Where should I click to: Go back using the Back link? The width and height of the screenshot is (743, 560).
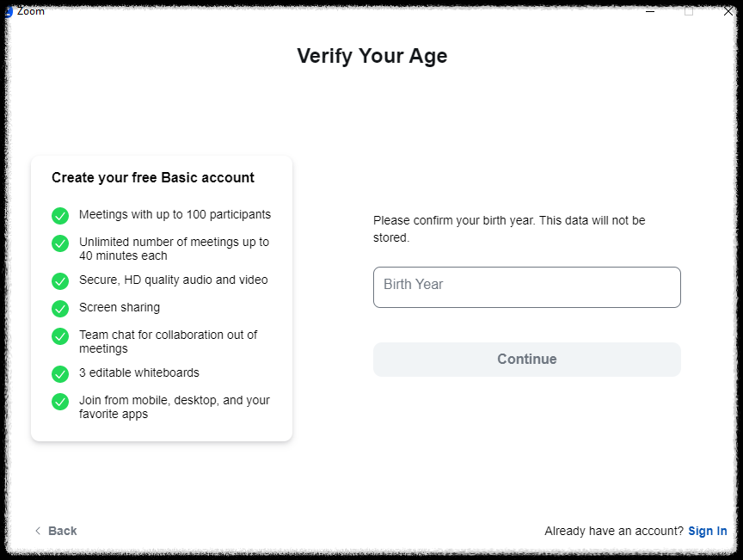62,531
